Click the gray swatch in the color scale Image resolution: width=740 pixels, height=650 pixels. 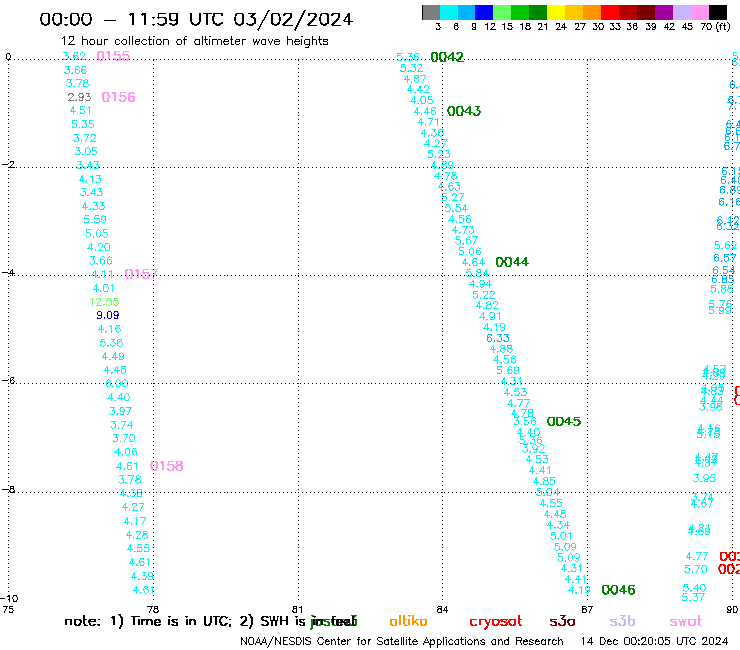[431, 12]
